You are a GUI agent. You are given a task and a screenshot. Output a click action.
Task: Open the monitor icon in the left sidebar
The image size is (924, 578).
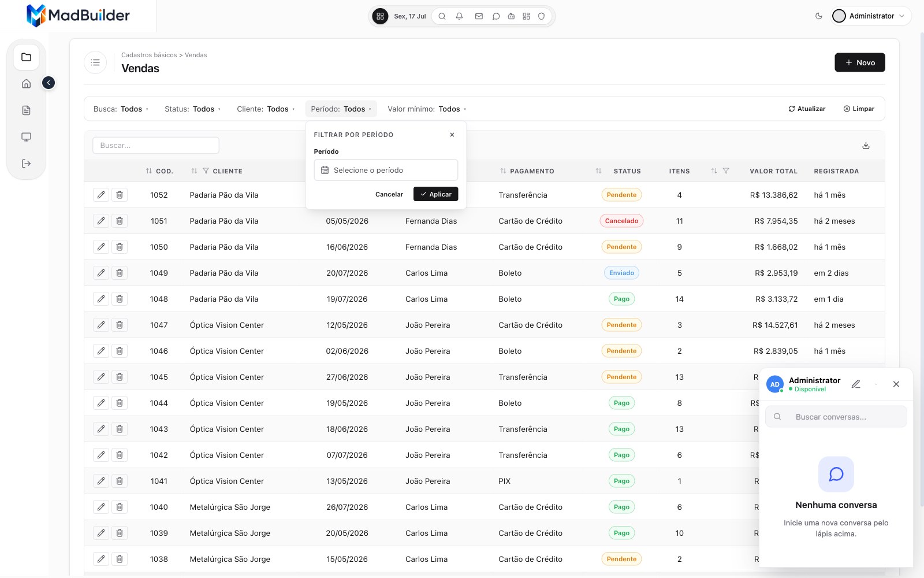pyautogui.click(x=26, y=137)
